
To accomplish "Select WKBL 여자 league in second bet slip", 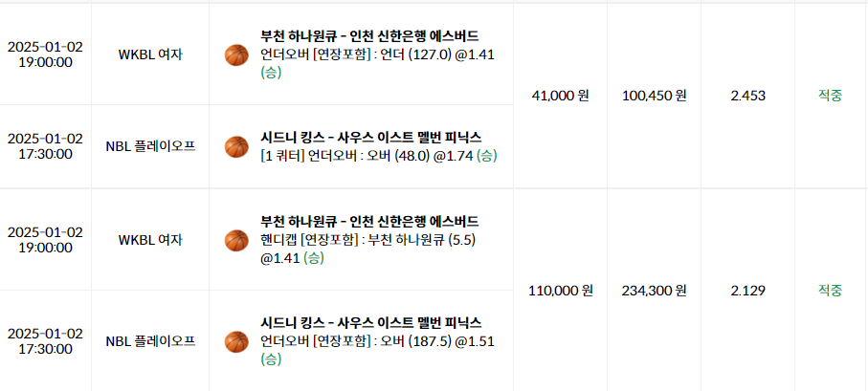I will 150,240.
